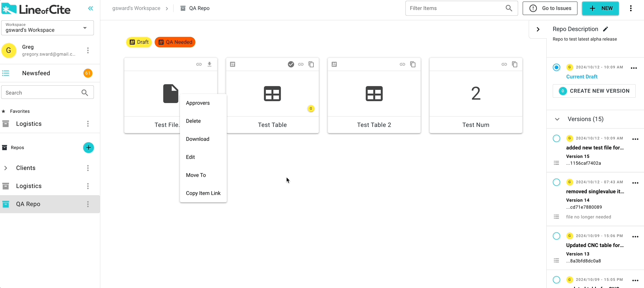644x288 pixels.
Task: Click copy icon on Test Table 2 card
Action: coord(413,64)
